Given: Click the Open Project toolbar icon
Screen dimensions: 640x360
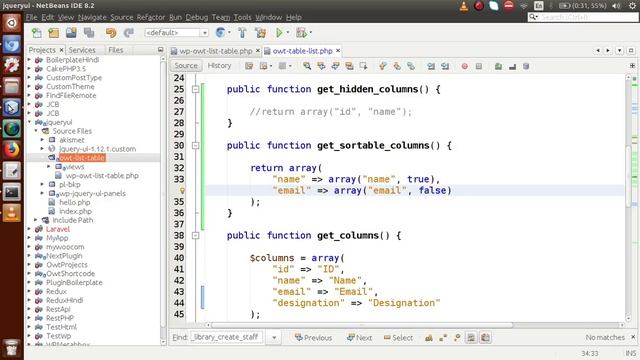Looking at the screenshot, I should point(71,33).
